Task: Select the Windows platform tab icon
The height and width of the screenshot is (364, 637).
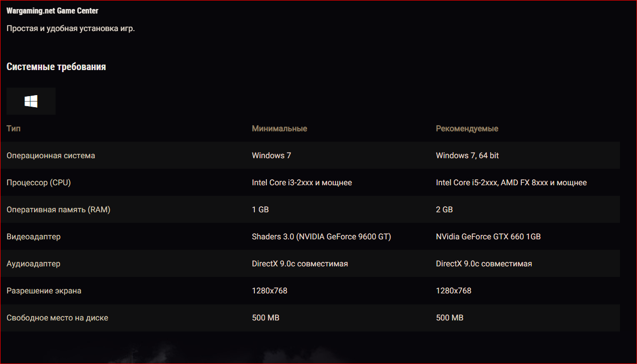Action: point(31,102)
